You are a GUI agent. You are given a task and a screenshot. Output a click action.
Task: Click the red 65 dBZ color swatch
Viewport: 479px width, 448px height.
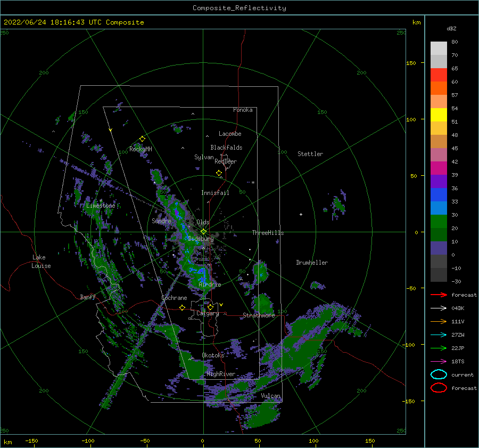click(439, 75)
